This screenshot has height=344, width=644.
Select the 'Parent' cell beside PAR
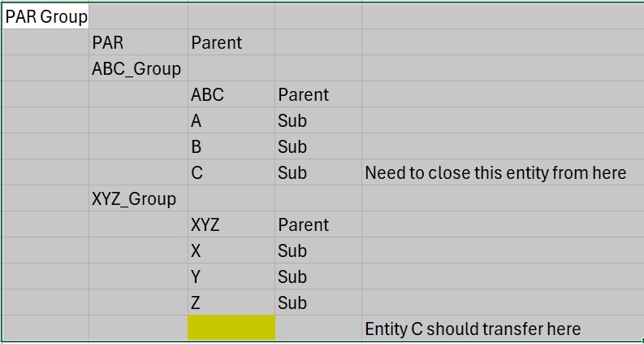(x=231, y=42)
